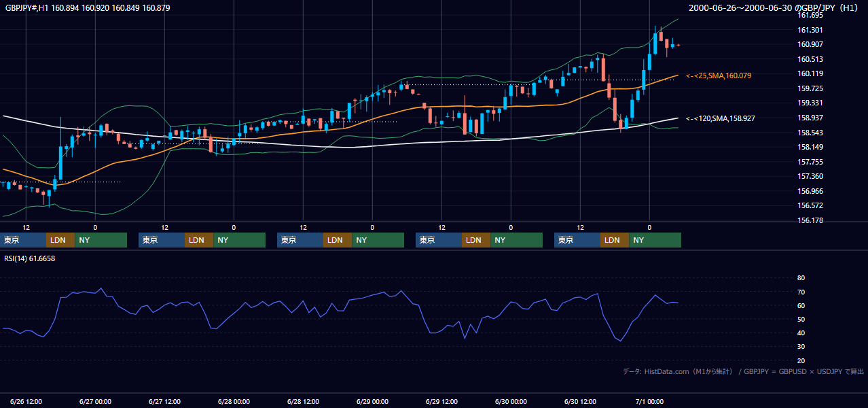Screen dimensions: 868x408
Task: Click the 6/30 12:00 time axis label
Action: click(x=580, y=402)
